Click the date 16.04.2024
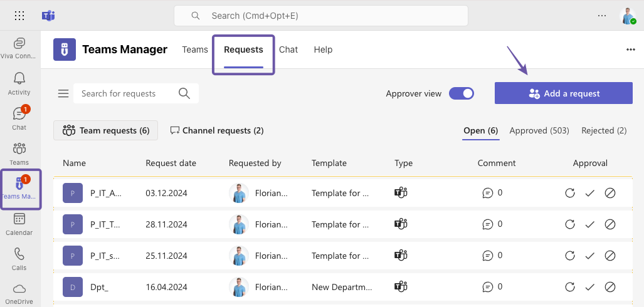Screen dimensions: 644x307 (166, 287)
